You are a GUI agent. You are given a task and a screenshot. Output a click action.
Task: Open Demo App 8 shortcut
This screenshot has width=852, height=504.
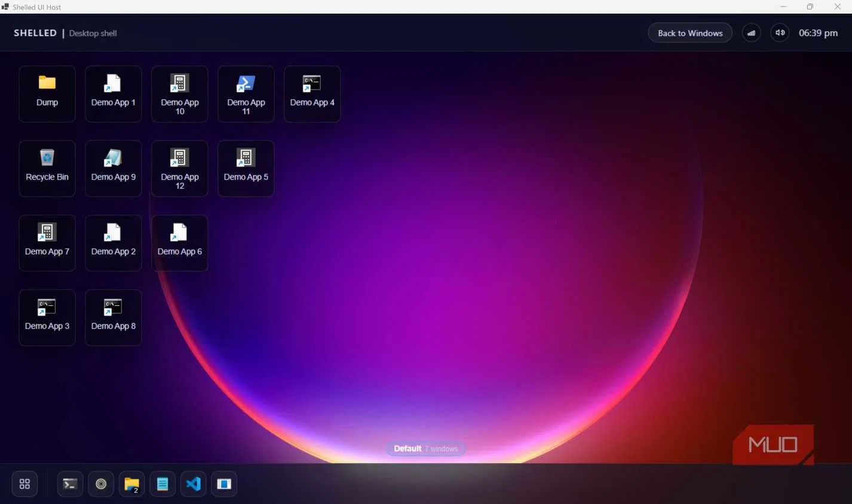pos(114,318)
